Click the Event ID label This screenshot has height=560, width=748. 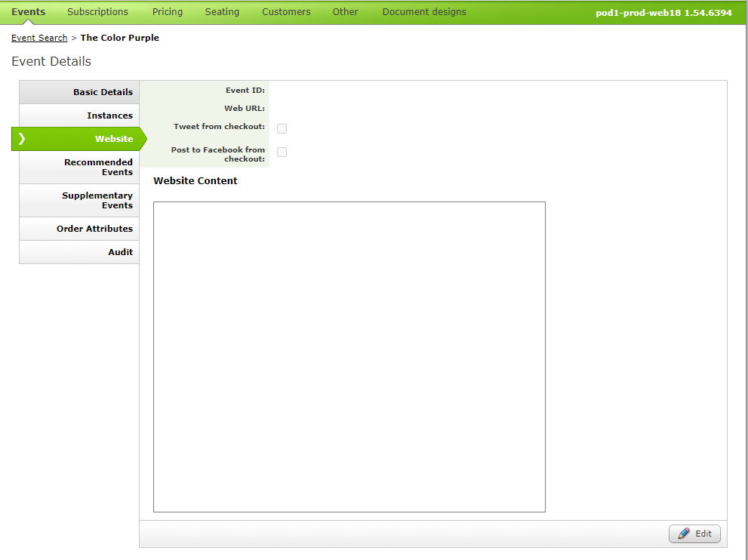click(x=245, y=90)
